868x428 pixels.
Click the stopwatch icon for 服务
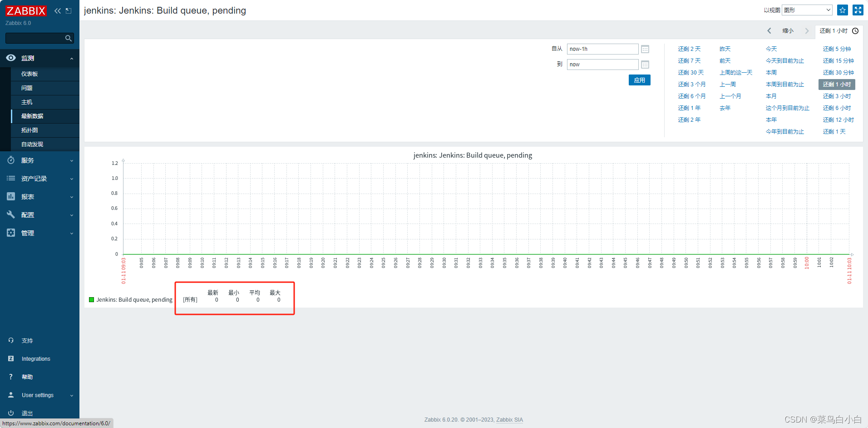11,160
